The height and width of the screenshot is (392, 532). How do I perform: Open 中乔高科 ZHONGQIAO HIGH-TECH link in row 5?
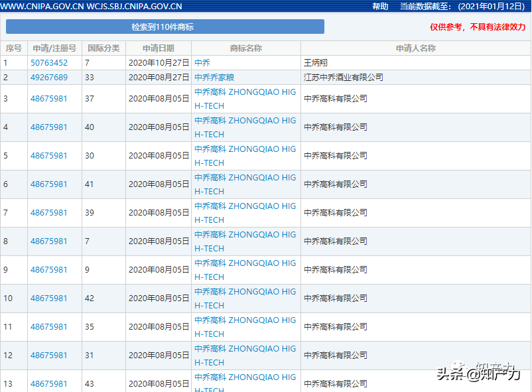pos(245,156)
